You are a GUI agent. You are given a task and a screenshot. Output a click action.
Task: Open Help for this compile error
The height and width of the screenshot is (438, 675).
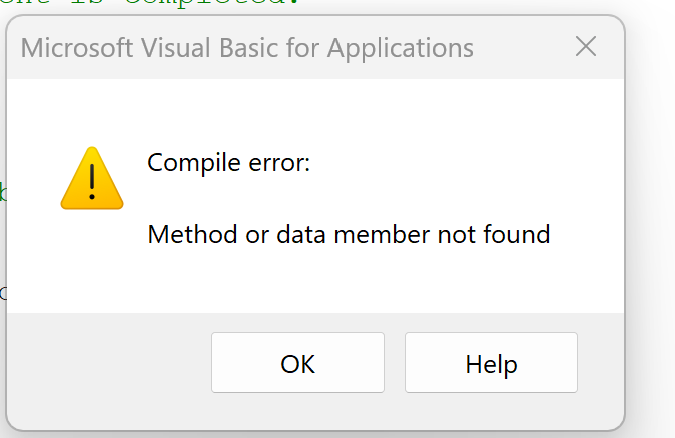pyautogui.click(x=491, y=363)
